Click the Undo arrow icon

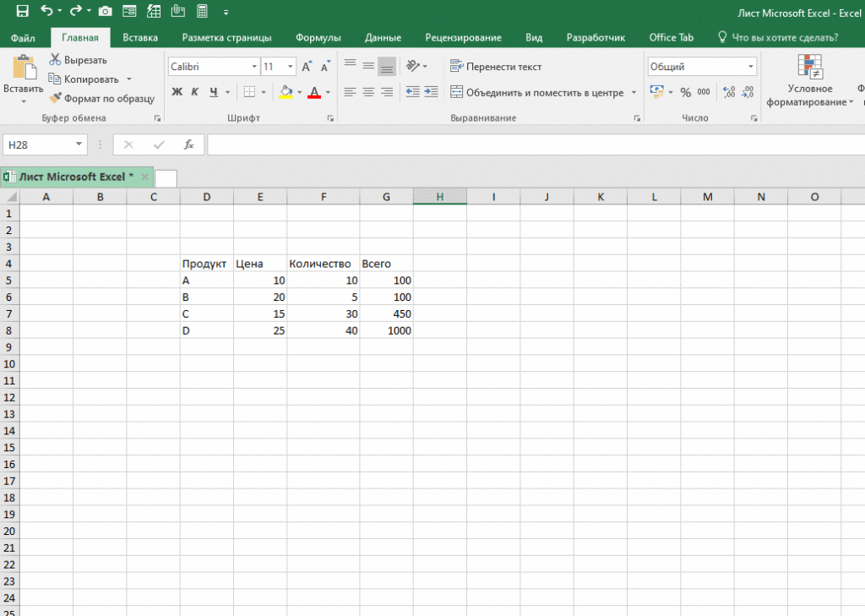click(x=46, y=11)
